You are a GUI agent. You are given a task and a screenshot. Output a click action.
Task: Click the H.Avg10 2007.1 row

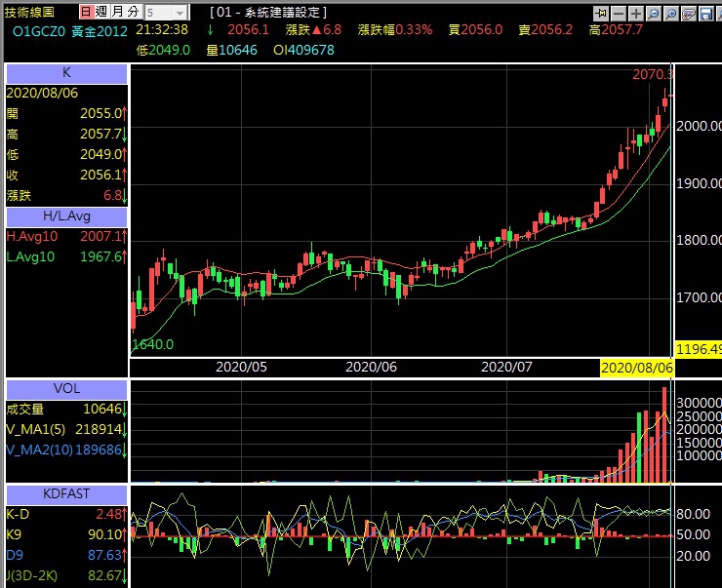click(x=66, y=237)
